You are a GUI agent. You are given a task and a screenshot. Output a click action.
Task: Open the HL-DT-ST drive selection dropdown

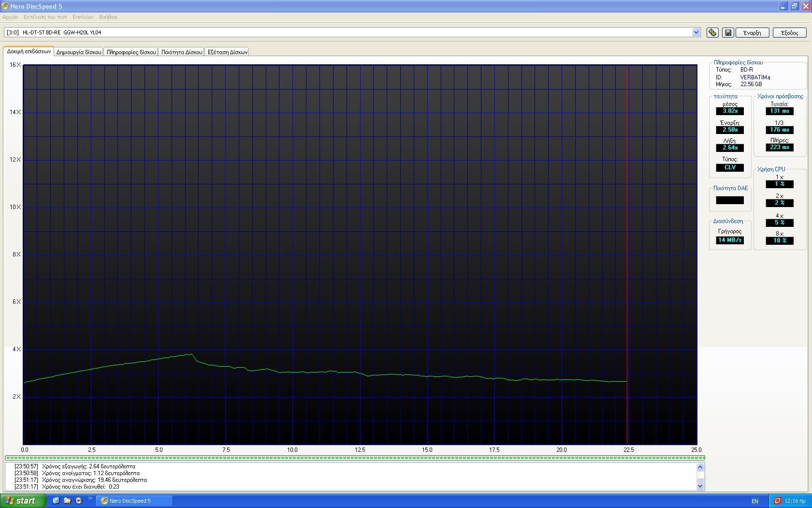pos(696,32)
